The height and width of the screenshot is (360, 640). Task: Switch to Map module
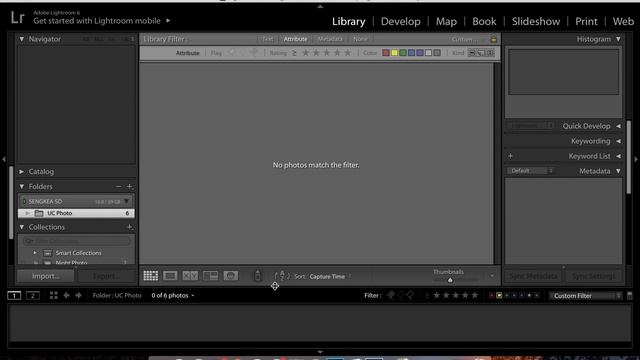[x=446, y=21]
